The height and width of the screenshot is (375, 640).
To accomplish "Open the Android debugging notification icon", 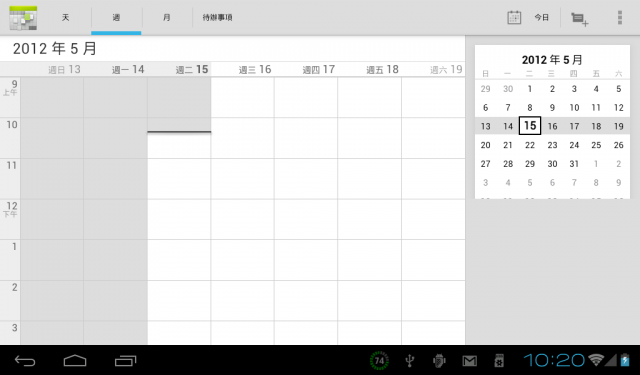I will coord(439,361).
